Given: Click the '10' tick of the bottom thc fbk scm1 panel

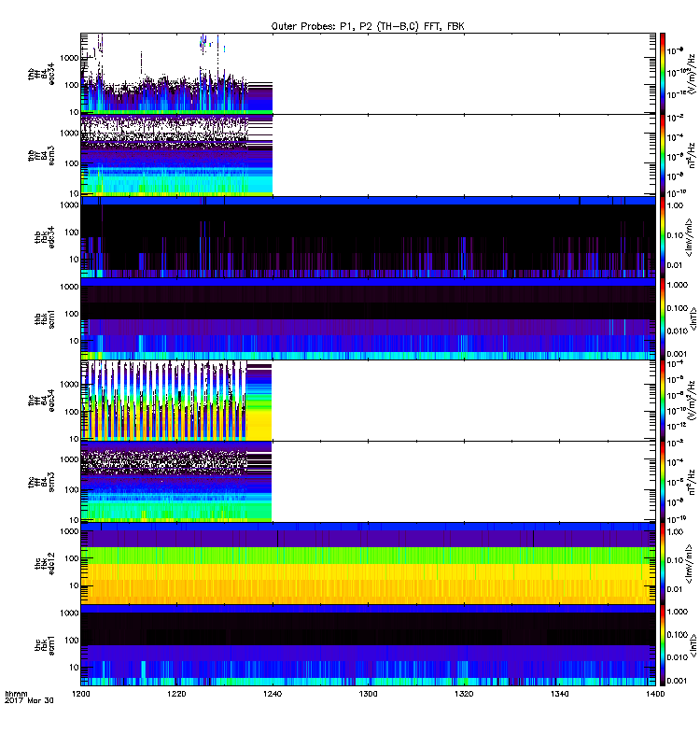Looking at the screenshot, I should click(x=74, y=667).
